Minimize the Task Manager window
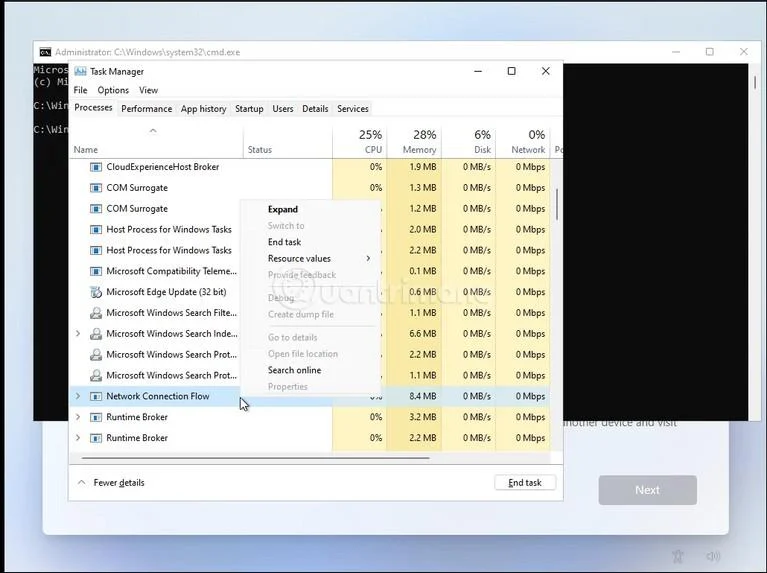The height and width of the screenshot is (573, 767). click(x=478, y=71)
